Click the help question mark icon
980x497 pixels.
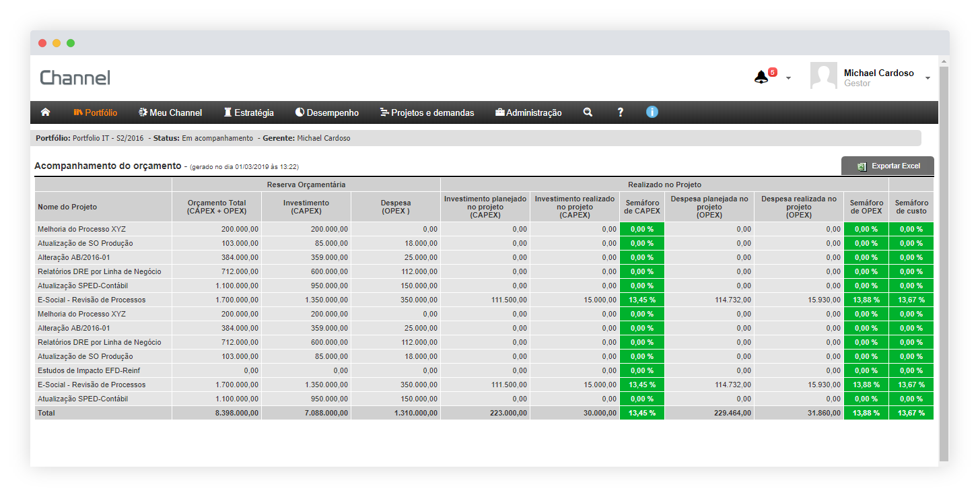click(620, 112)
